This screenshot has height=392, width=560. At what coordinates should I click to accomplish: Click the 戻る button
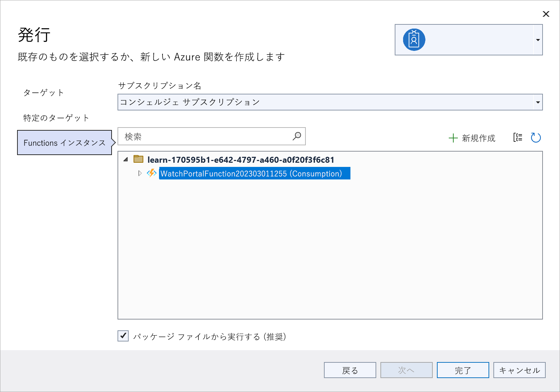point(350,370)
